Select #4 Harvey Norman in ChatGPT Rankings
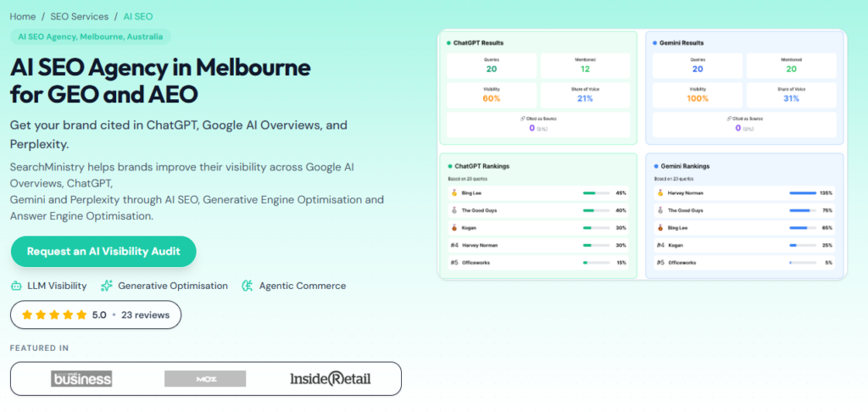This screenshot has width=868, height=412. [538, 245]
